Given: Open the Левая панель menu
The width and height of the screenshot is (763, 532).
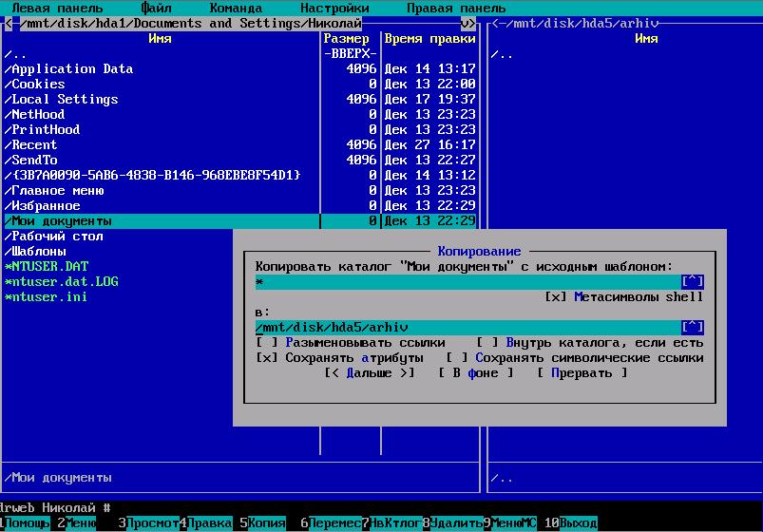Looking at the screenshot, I should click(x=57, y=9).
